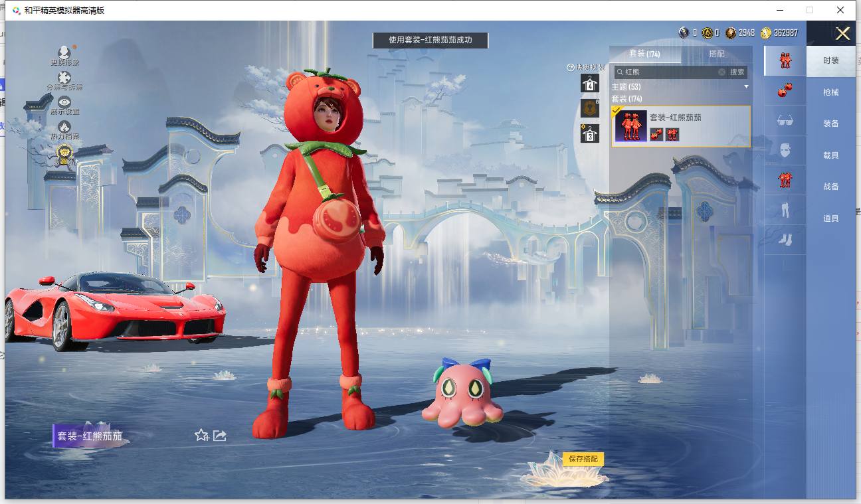Image resolution: width=861 pixels, height=504 pixels.
Task: Open the 时装 fashion tab
Action: (831, 60)
